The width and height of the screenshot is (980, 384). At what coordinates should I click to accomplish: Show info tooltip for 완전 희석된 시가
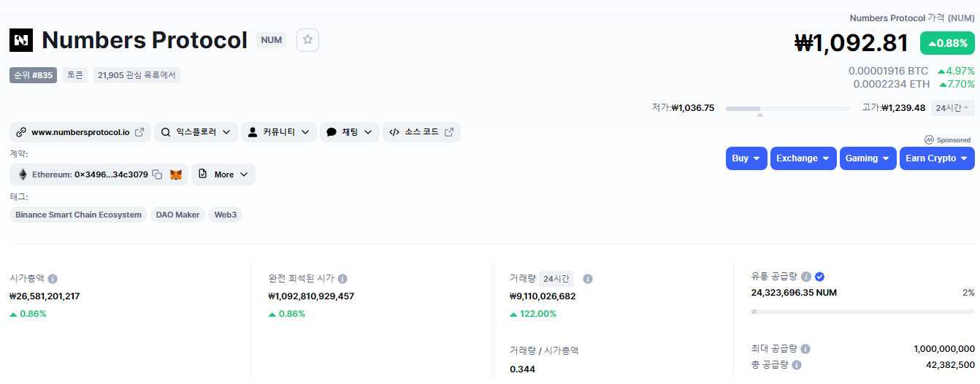(342, 279)
